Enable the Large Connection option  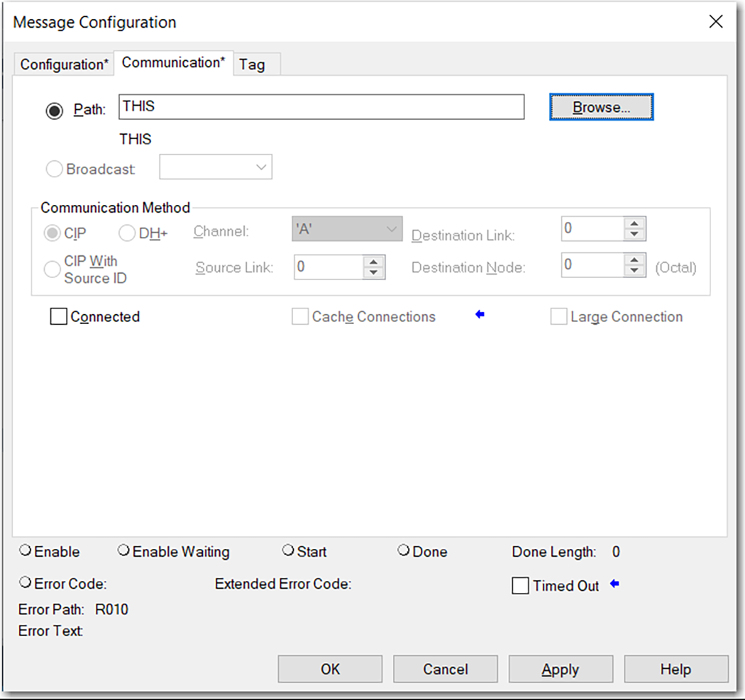point(558,316)
